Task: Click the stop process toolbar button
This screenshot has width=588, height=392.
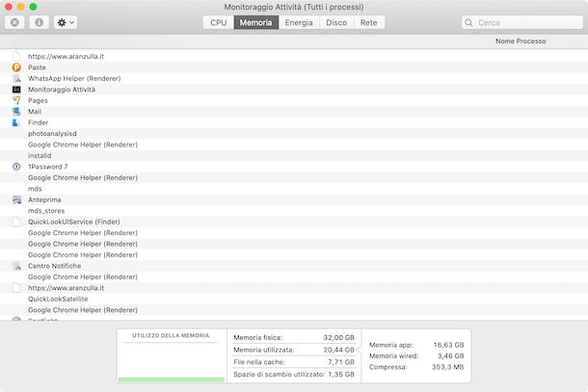Action: click(14, 22)
